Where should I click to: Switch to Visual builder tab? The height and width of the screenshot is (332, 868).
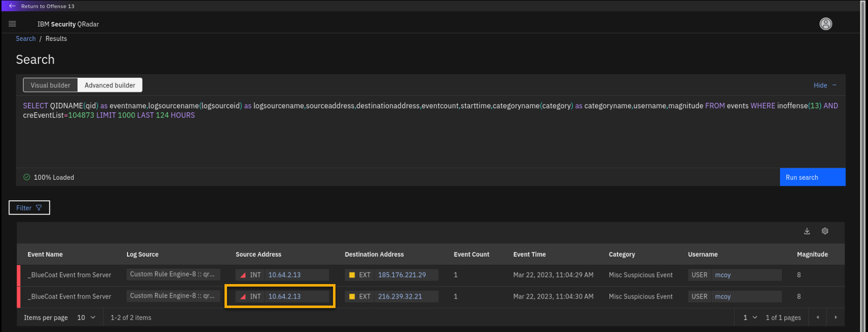tap(50, 85)
